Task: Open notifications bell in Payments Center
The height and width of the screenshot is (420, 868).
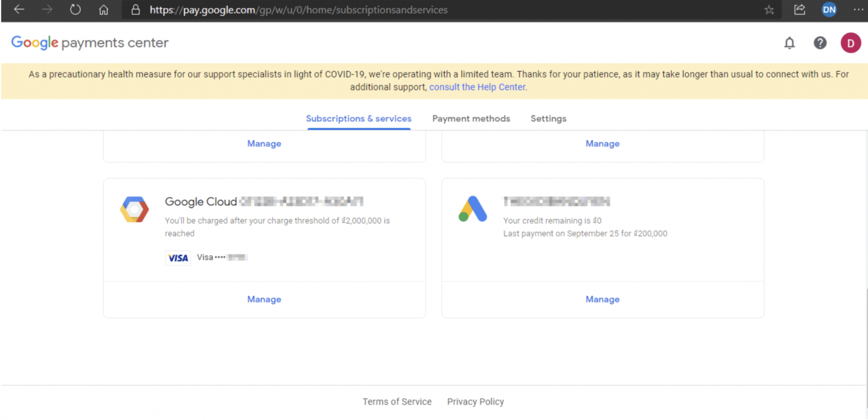Action: coord(789,42)
